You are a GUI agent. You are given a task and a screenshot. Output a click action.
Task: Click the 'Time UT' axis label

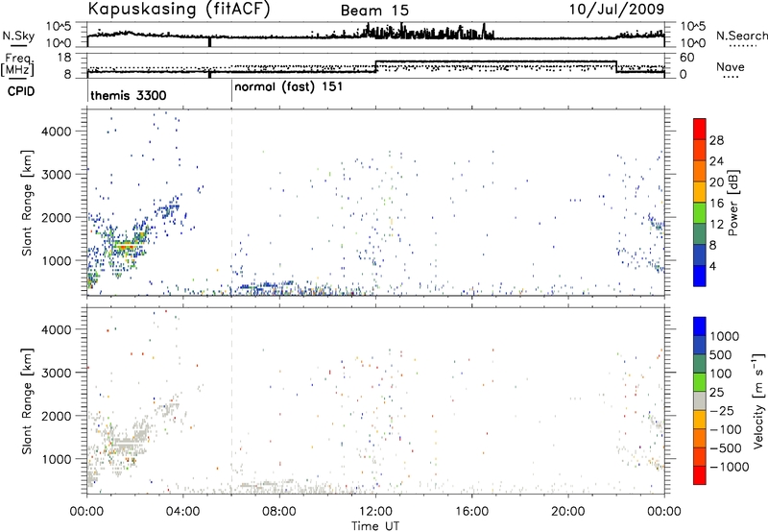(375, 526)
